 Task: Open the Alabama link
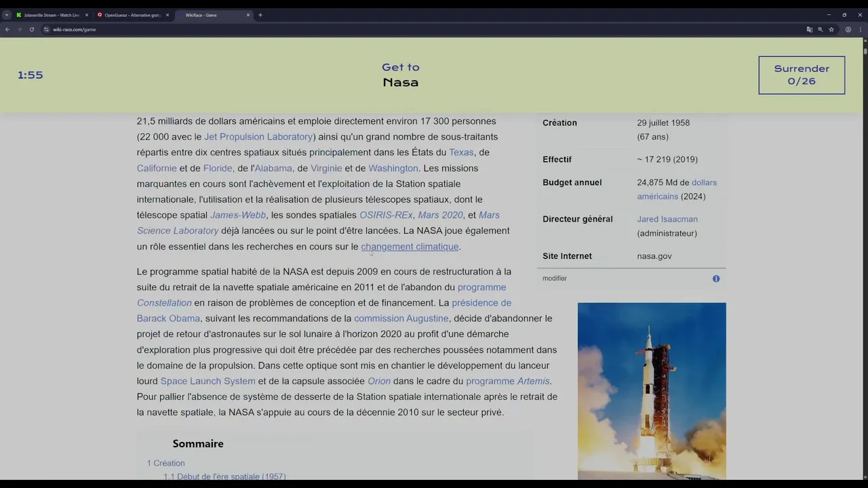tap(275, 168)
